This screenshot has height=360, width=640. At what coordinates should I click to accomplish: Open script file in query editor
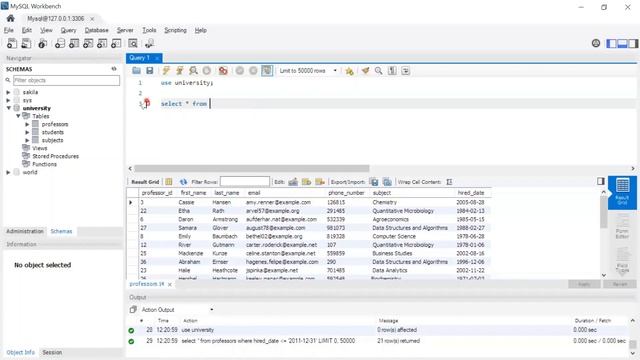[x=136, y=71]
